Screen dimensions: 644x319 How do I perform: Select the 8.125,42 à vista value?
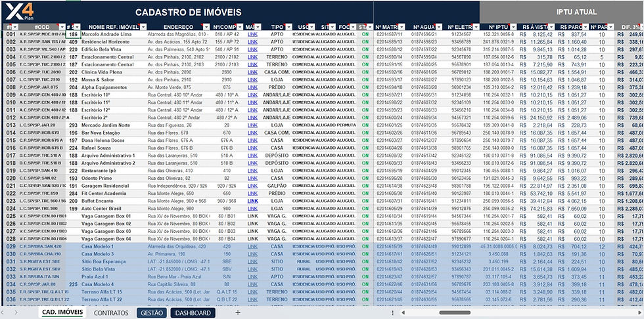(x=536, y=34)
